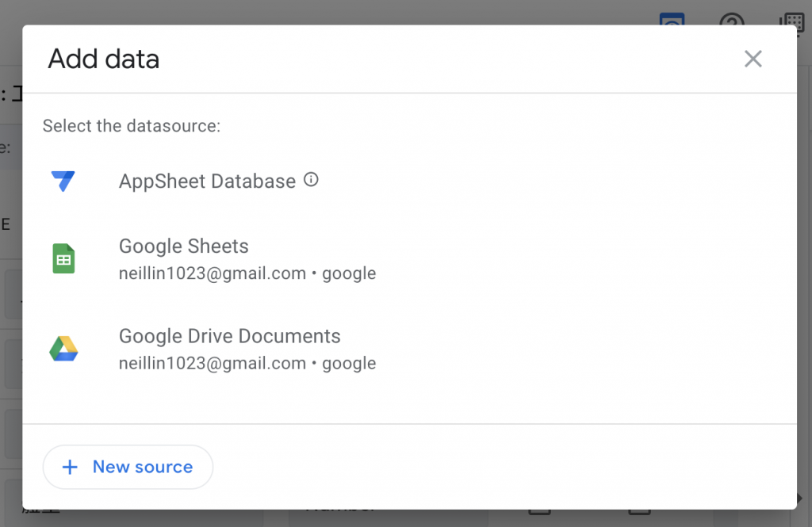Click the 'Select the datasource:' label
Screen dimensions: 812x527
[132, 125]
